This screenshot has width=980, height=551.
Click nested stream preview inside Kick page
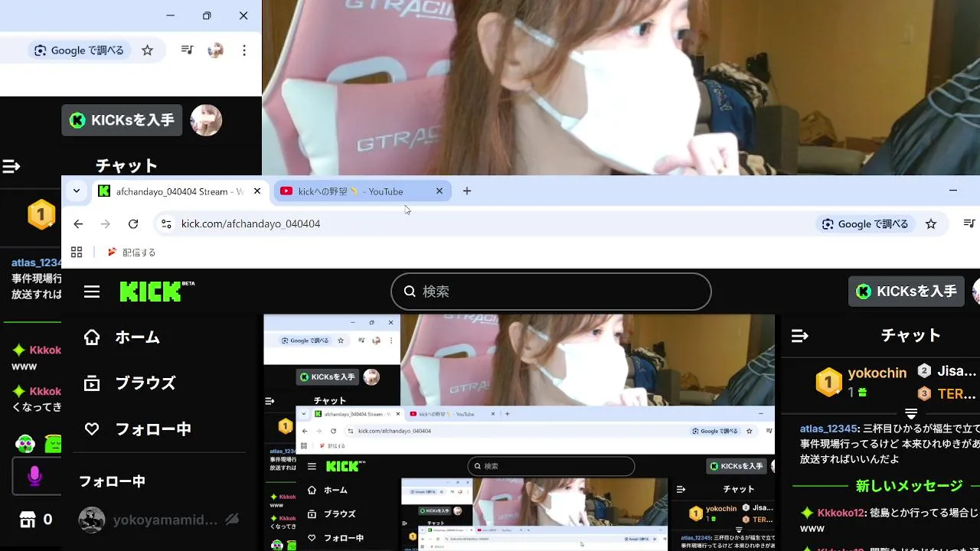tap(519, 432)
